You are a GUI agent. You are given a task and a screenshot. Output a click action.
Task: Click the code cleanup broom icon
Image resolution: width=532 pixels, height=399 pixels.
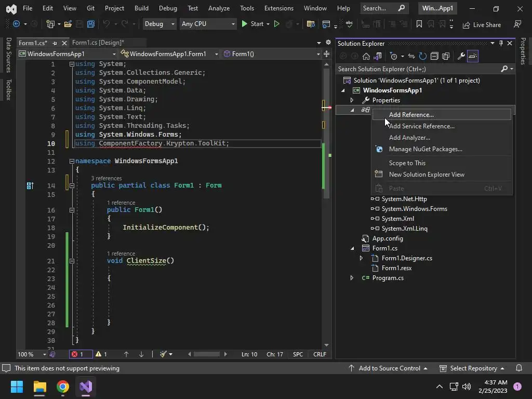(x=163, y=354)
